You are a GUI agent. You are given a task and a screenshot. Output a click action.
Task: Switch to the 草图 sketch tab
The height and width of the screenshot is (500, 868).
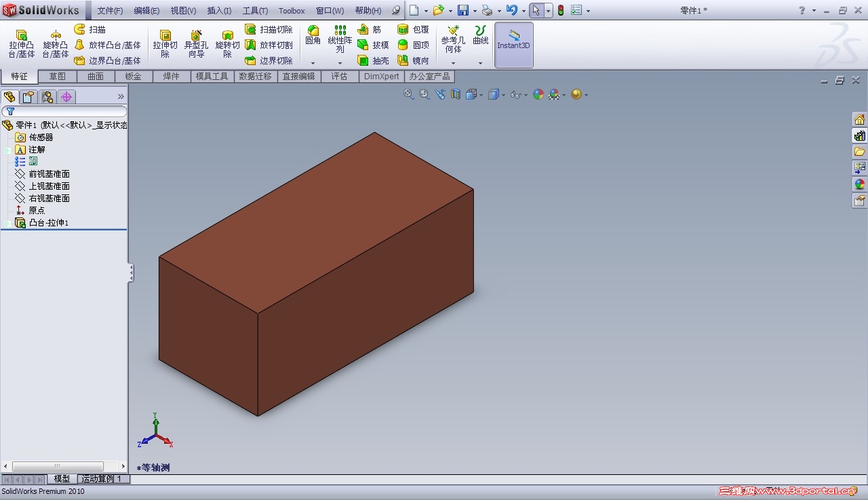coord(58,77)
